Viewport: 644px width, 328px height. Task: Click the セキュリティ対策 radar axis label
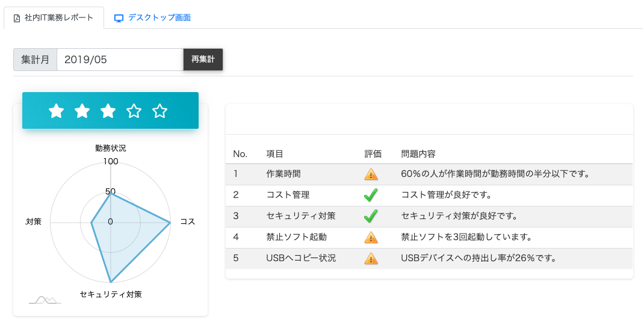(x=111, y=294)
